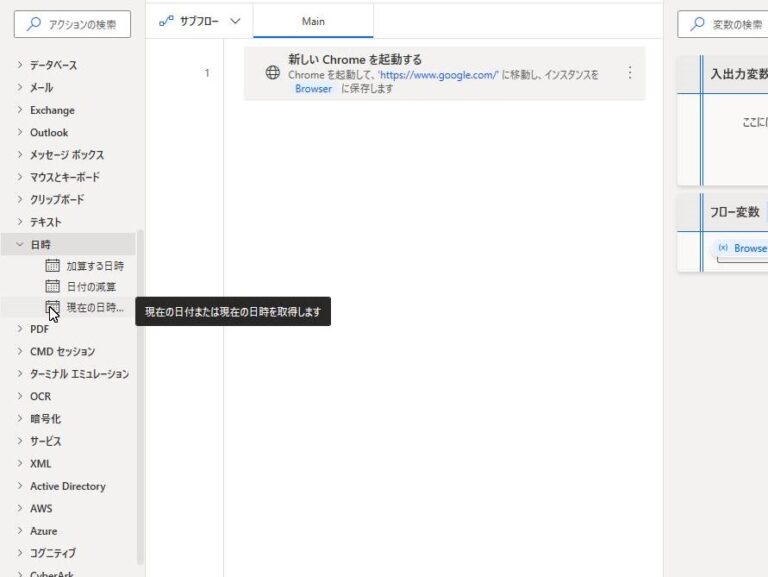768x577 pixels.
Task: Click the calendar icon of 日付の減算
Action: tap(52, 286)
